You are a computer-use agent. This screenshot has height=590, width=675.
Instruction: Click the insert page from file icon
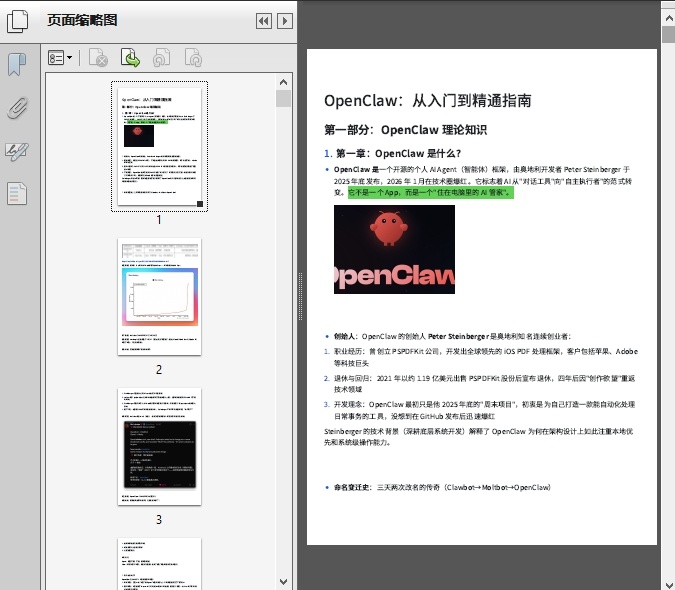[130, 58]
